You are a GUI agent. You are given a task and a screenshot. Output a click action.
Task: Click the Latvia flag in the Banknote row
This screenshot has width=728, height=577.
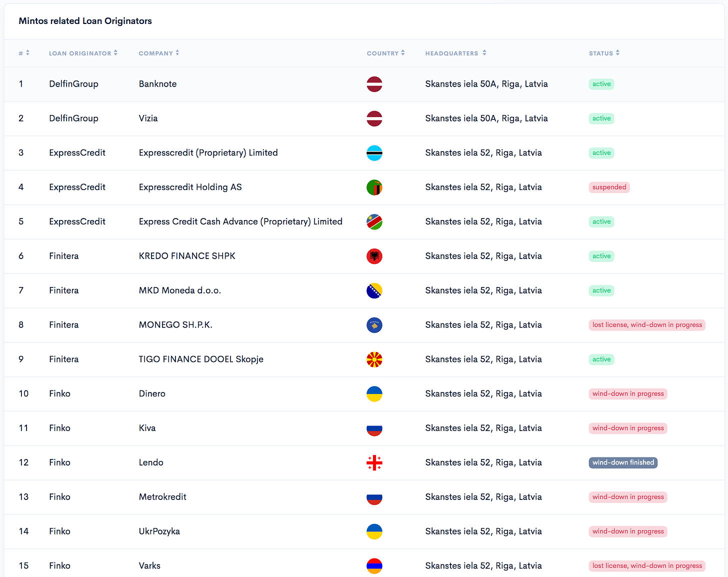(x=374, y=84)
